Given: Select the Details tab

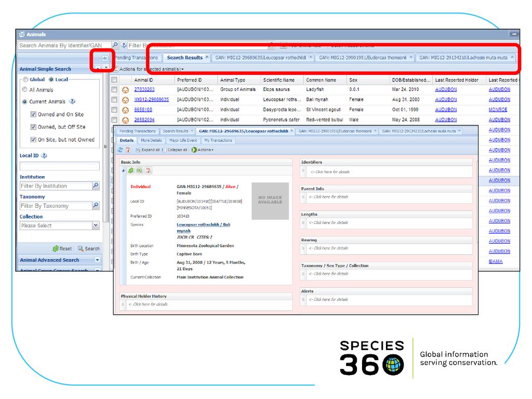Looking at the screenshot, I should (127, 140).
